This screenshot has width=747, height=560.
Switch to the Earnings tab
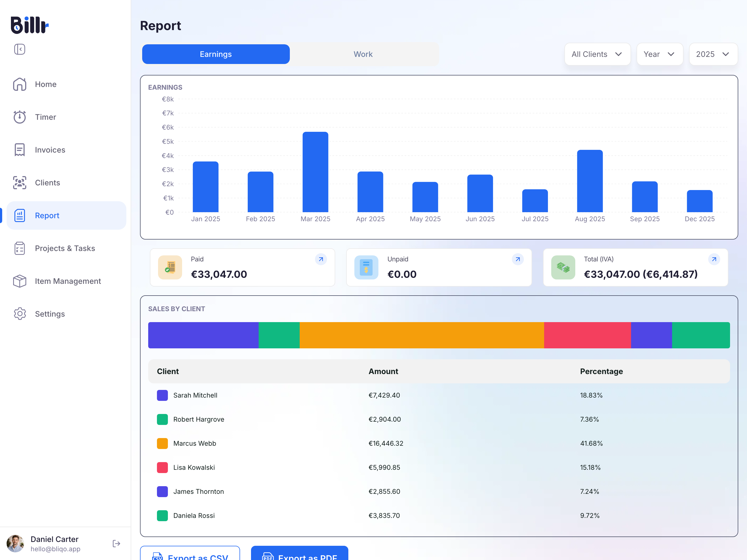click(216, 54)
